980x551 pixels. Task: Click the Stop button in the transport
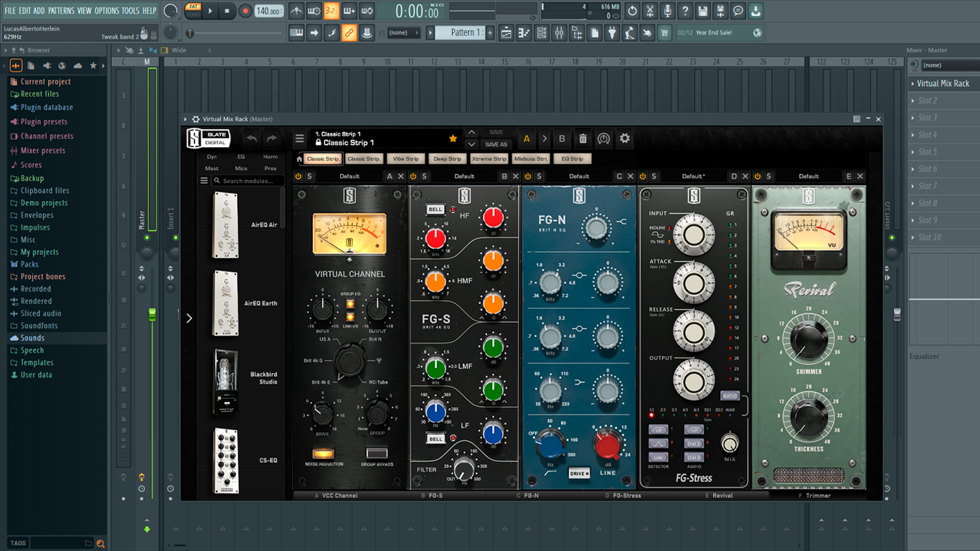(x=227, y=11)
